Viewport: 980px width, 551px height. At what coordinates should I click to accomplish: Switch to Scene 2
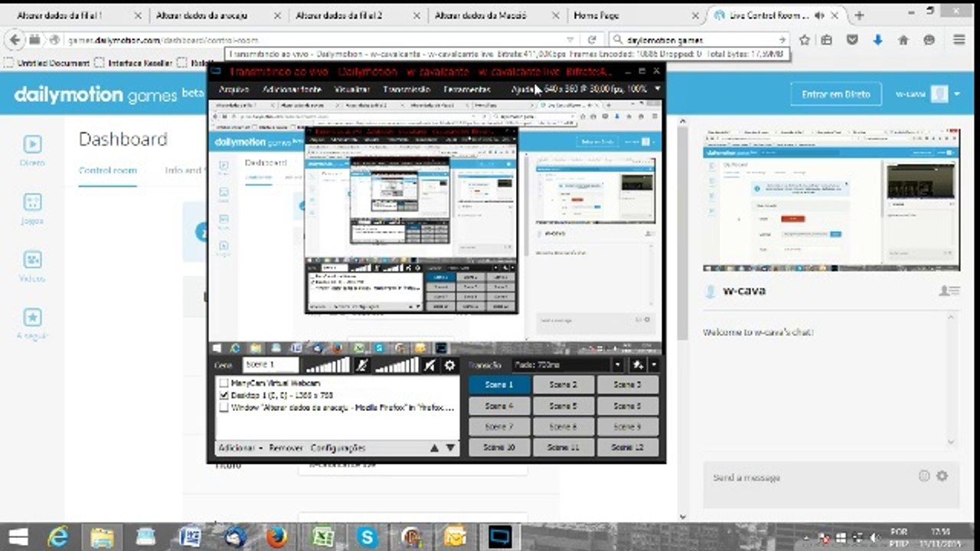(563, 385)
